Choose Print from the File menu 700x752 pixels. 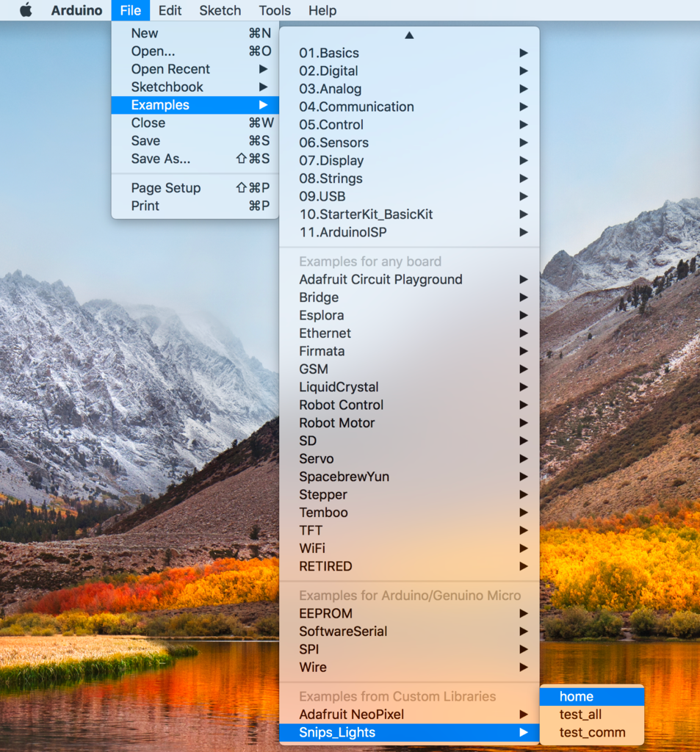pos(195,206)
